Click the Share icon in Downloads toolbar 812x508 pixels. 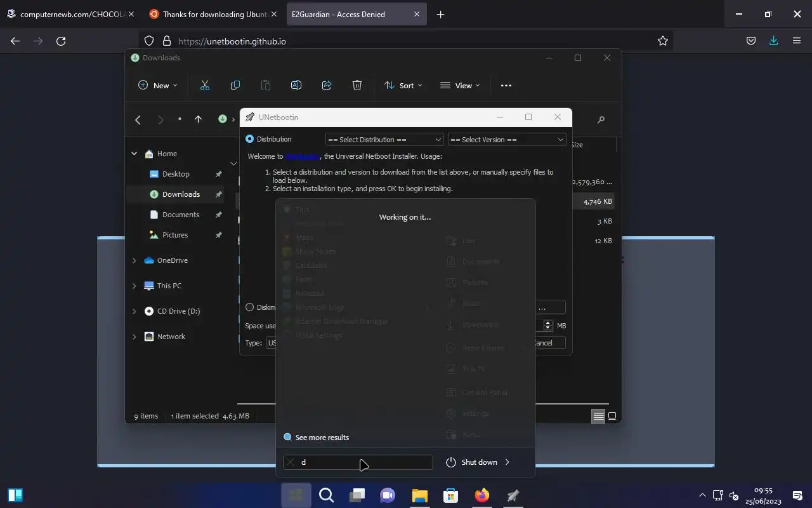pyautogui.click(x=327, y=85)
